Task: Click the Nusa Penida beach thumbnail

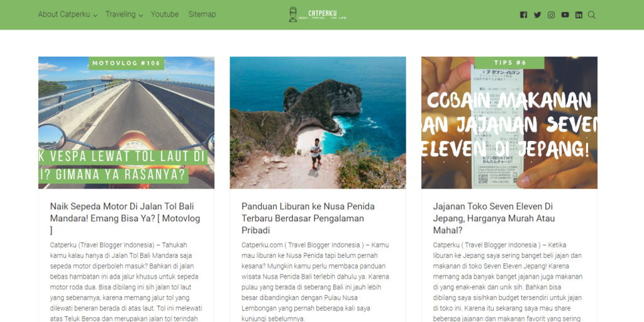Action: coord(318,123)
